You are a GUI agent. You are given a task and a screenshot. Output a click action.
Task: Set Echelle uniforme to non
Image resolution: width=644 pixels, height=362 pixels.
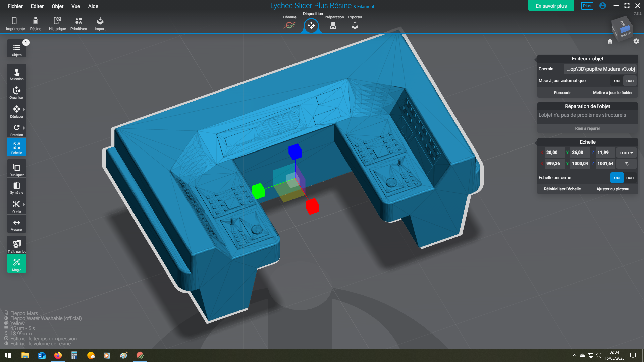(x=630, y=178)
